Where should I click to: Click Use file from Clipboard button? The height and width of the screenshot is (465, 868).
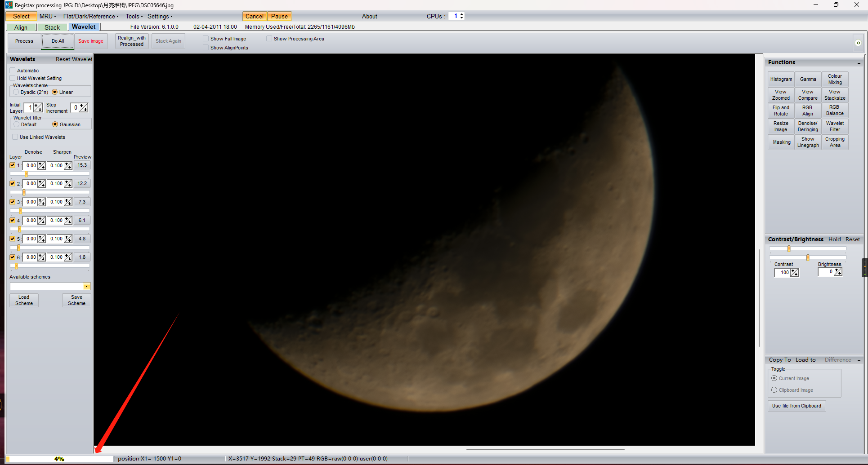796,406
